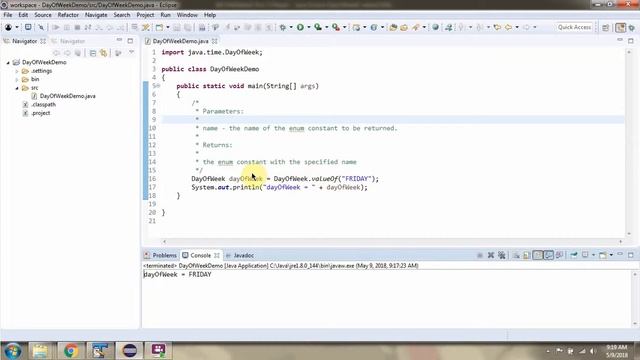Open the Open Console dropdown arrow
This screenshot has height=360, width=640.
click(611, 255)
